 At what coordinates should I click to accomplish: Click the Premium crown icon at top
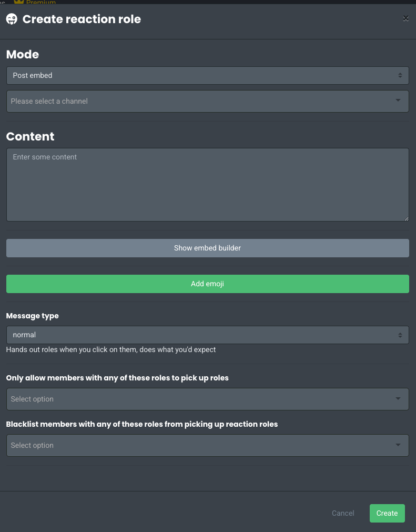pyautogui.click(x=19, y=2)
